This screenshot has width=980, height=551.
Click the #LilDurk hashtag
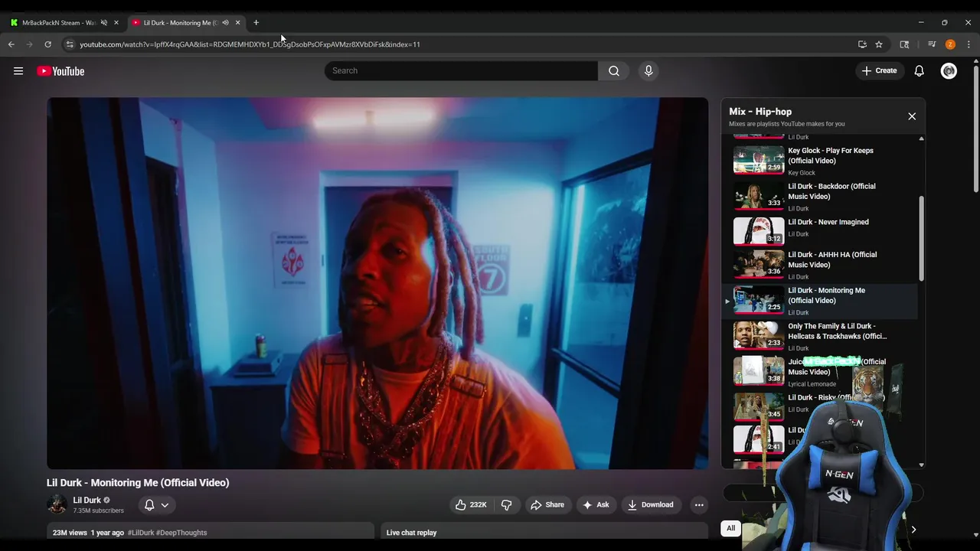point(140,533)
